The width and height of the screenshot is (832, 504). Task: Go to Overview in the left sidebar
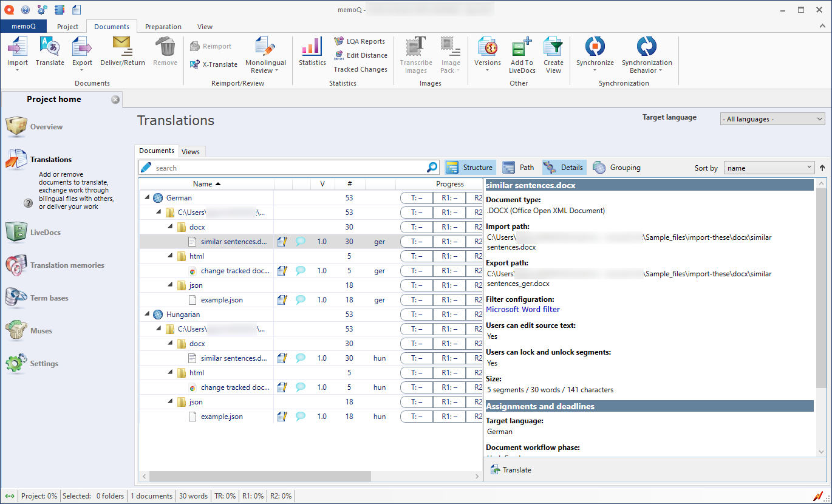(x=35, y=127)
